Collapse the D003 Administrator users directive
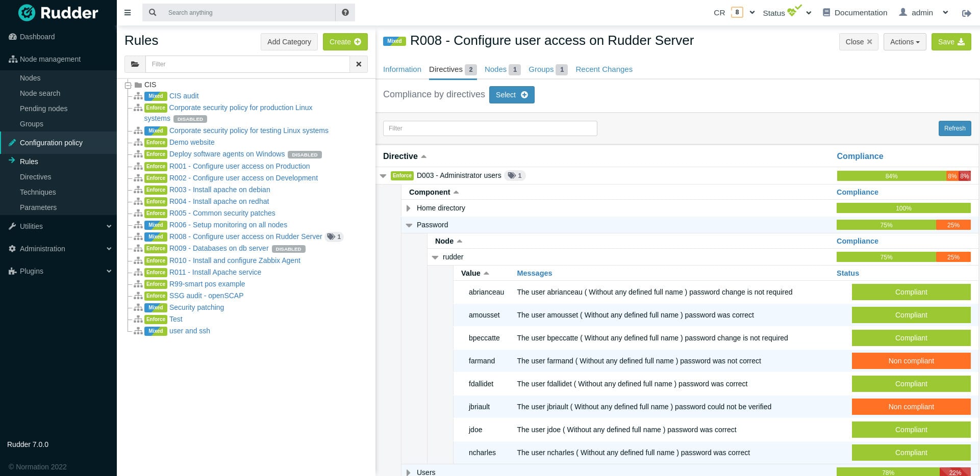This screenshot has width=980, height=476. [383, 176]
